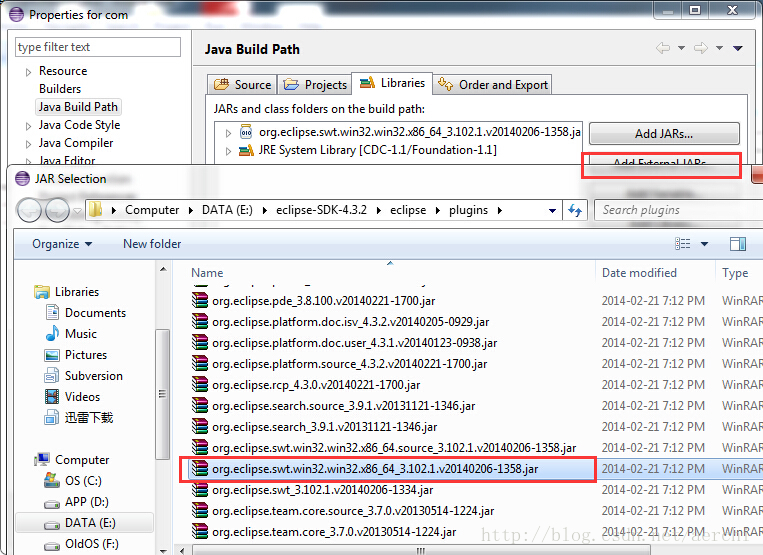Switch to the Source tab

[x=242, y=85]
